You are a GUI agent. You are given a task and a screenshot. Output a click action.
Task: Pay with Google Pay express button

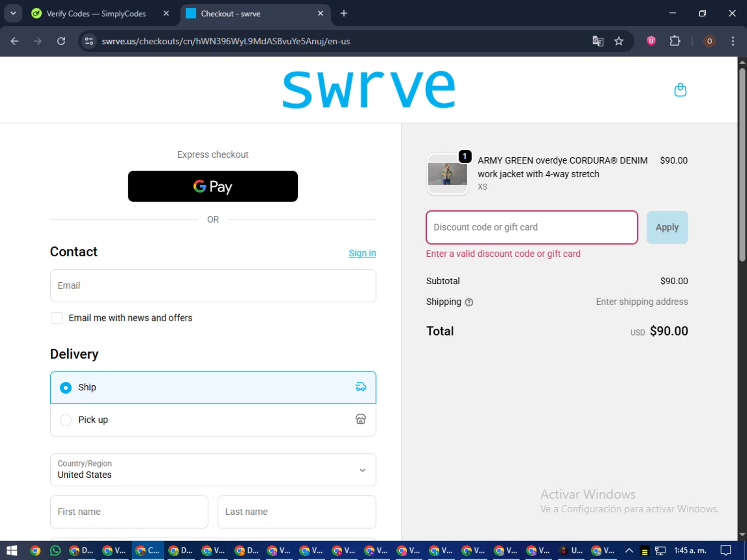coord(213,186)
